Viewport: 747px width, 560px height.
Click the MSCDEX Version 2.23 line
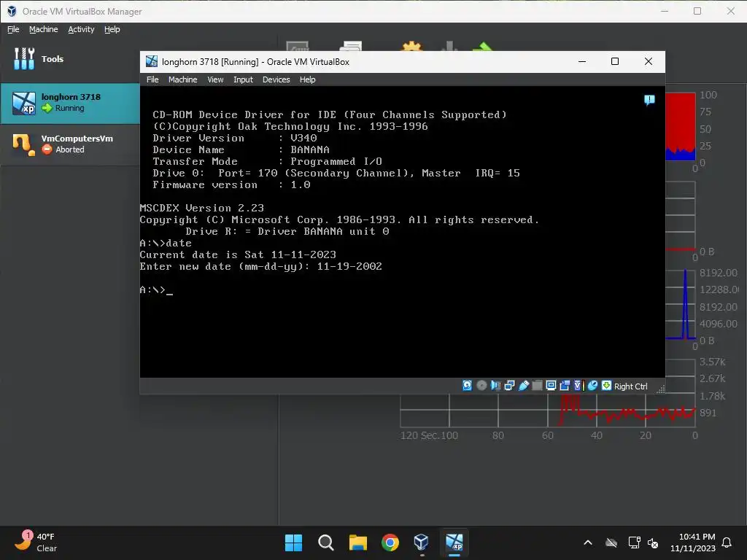[x=201, y=208]
